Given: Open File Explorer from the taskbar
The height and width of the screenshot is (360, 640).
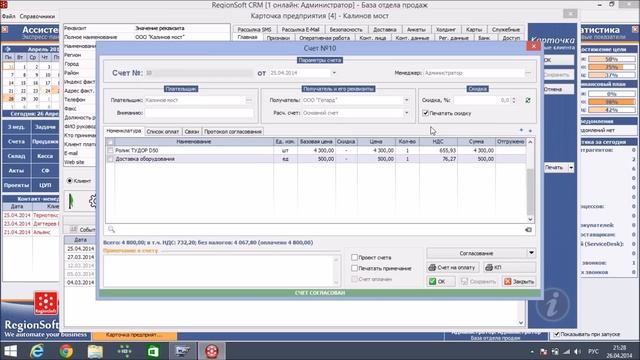Looking at the screenshot, I should (x=95, y=351).
